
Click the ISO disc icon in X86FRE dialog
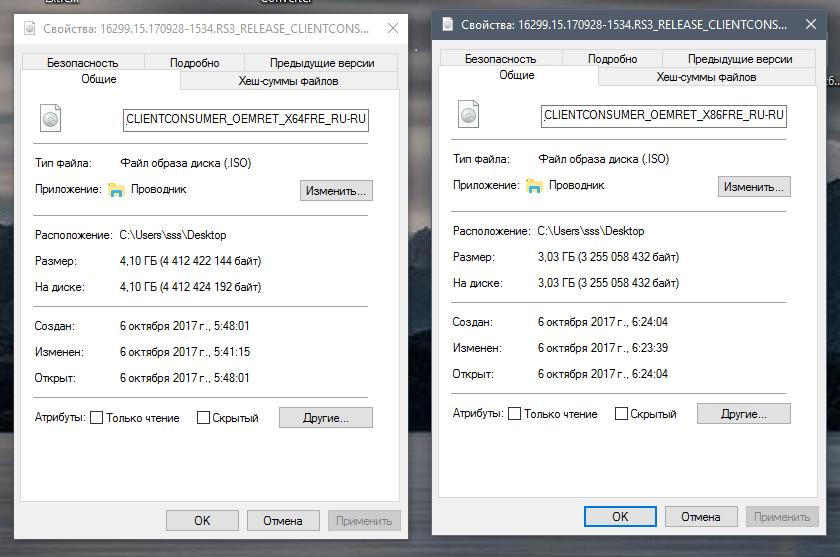coord(468,114)
